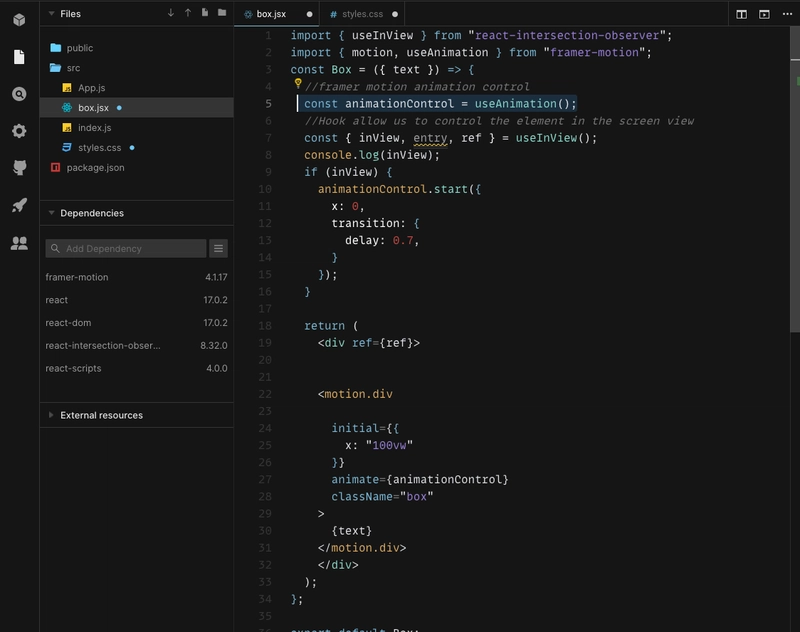Image resolution: width=800 pixels, height=632 pixels.
Task: Select the framer-motion dependency
Action: (136, 277)
